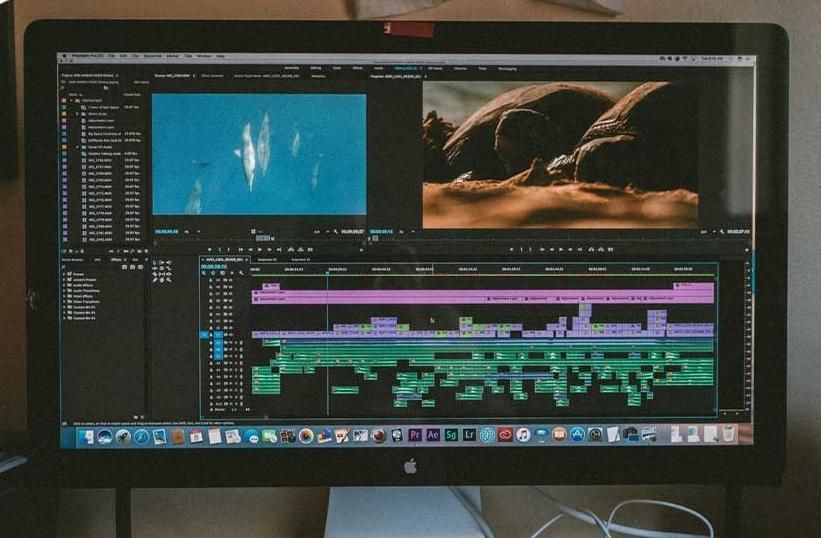Switch to Color workspace tab
821x538 pixels.
337,68
